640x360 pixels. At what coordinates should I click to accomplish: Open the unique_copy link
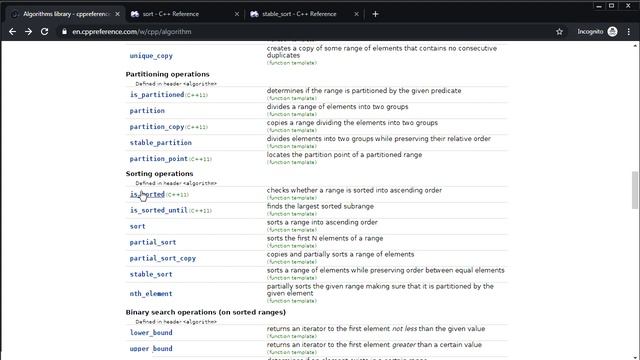[x=151, y=56]
